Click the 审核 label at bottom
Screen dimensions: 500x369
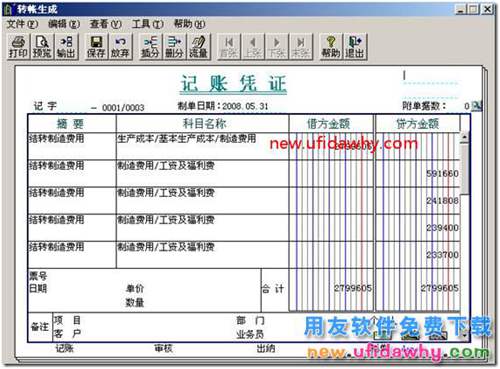(163, 349)
